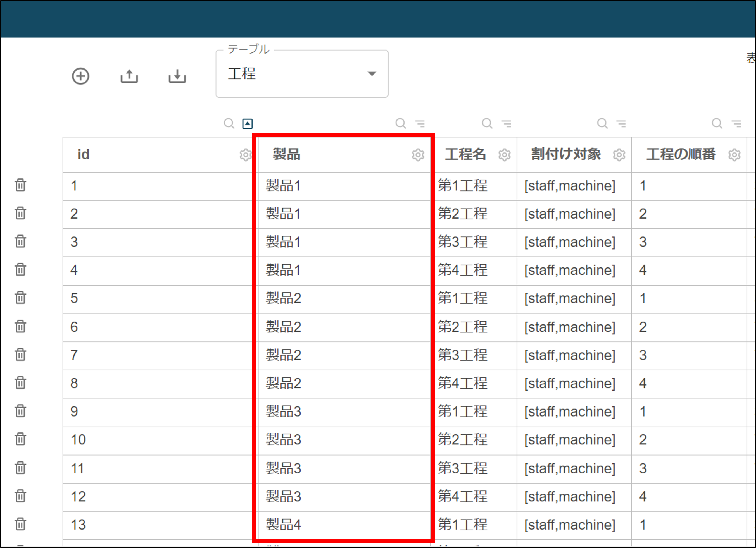Image resolution: width=756 pixels, height=548 pixels.
Task: Select [staff,machine] cell in row id 10
Action: tap(574, 441)
